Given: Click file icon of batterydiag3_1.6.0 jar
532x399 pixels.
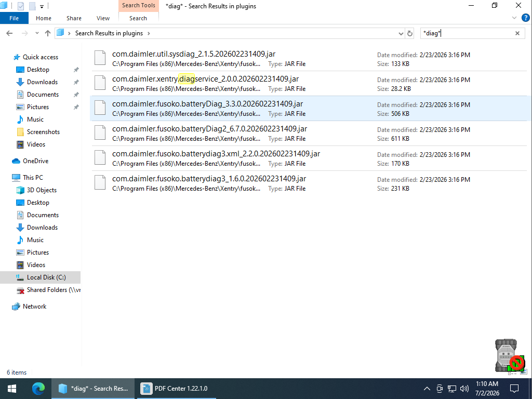Looking at the screenshot, I should (100, 182).
